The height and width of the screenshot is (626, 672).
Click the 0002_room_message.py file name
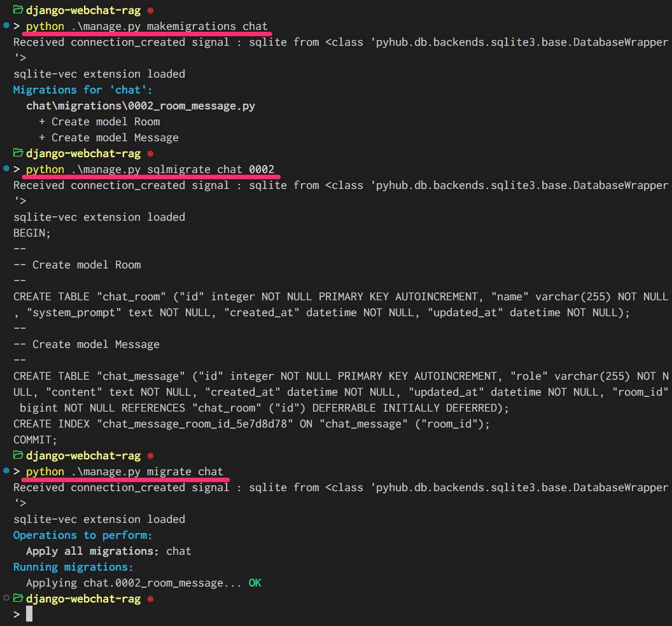(x=140, y=106)
